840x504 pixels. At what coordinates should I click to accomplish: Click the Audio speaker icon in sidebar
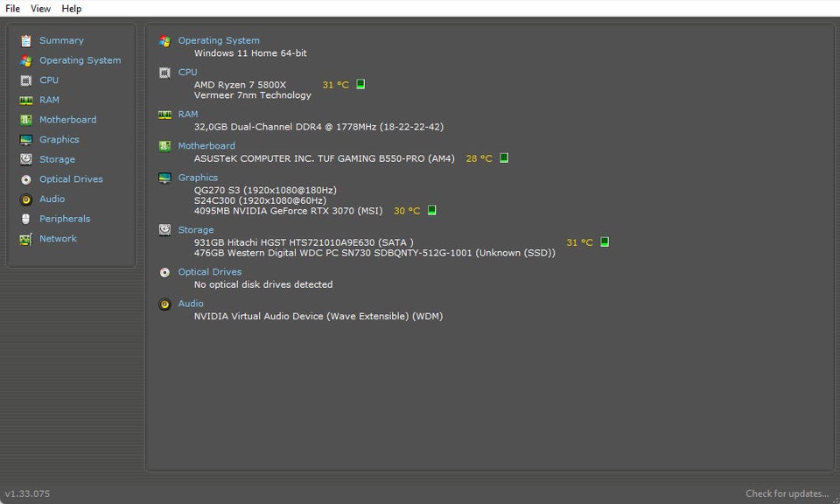[x=25, y=199]
